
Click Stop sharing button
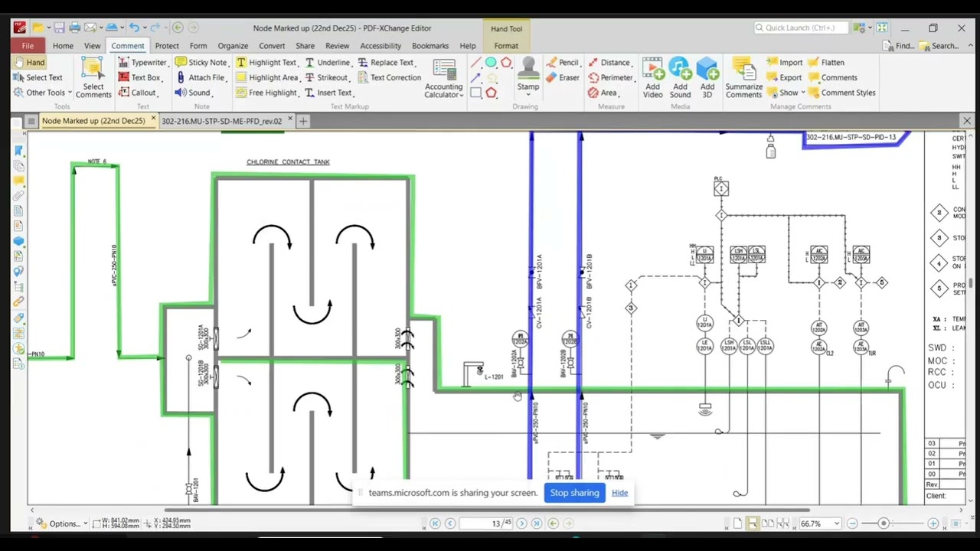[574, 493]
